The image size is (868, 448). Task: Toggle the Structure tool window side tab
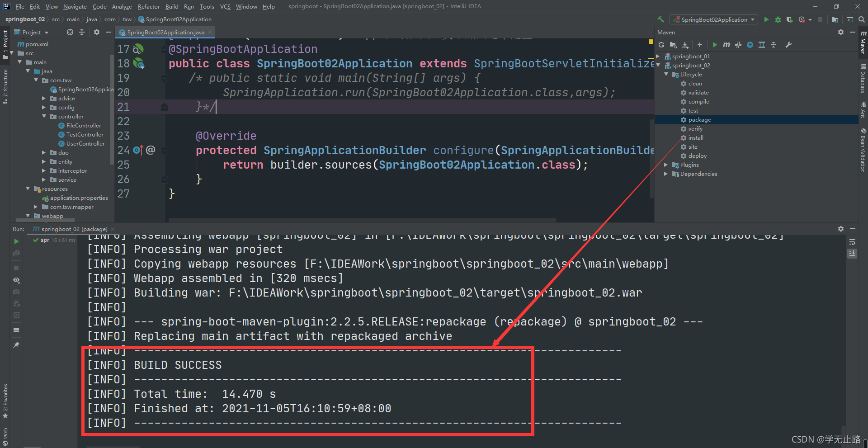(x=5, y=87)
